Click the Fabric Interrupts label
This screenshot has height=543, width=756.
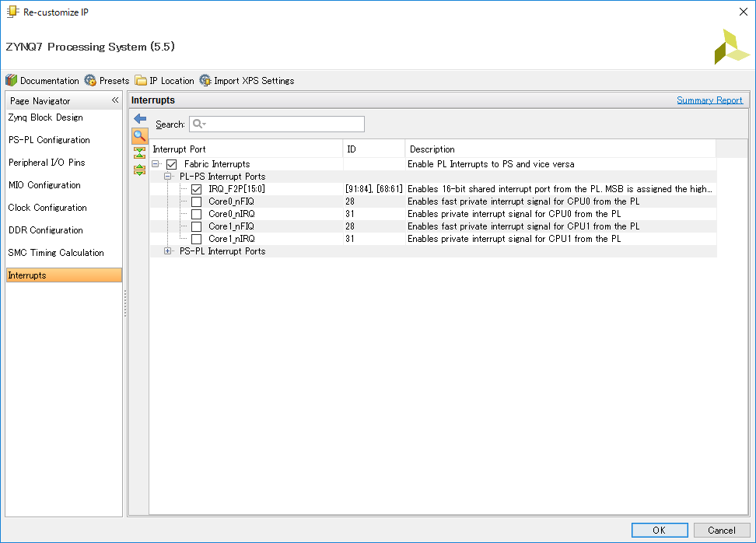pos(217,164)
